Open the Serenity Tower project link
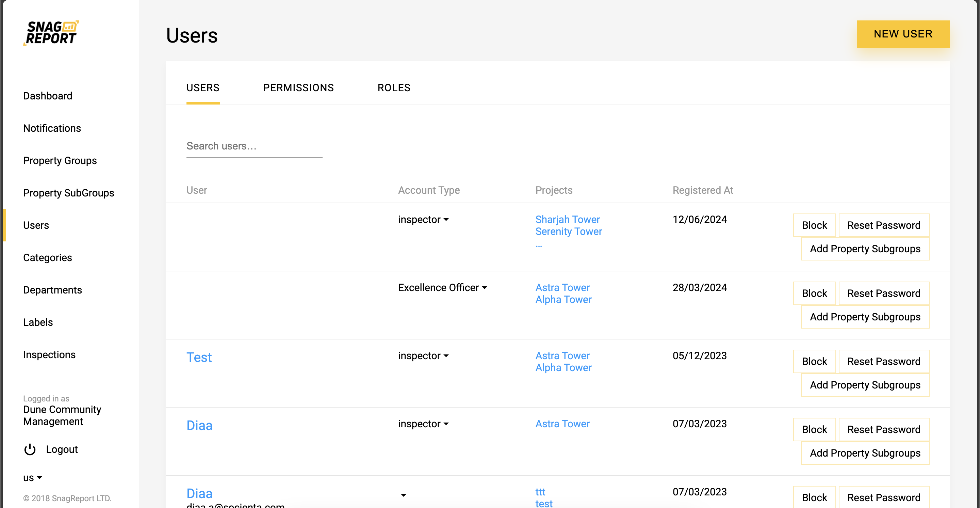This screenshot has height=508, width=980. coord(568,232)
